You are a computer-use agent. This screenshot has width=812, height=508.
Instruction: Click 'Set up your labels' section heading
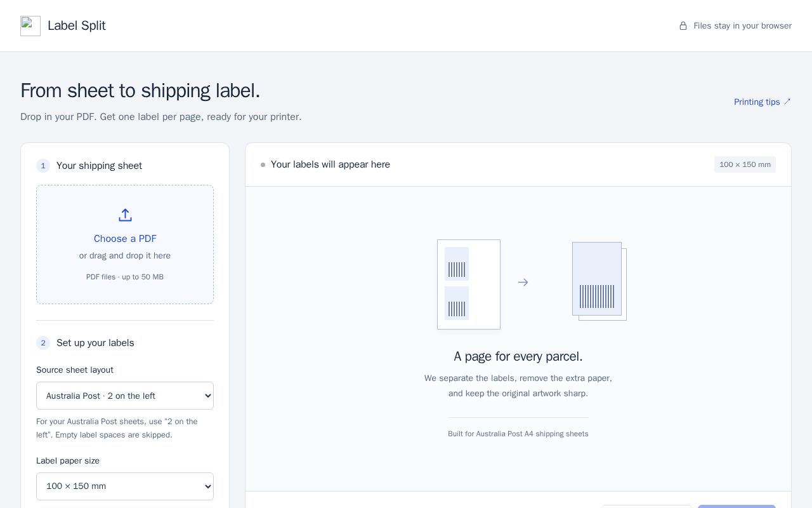[95, 343]
